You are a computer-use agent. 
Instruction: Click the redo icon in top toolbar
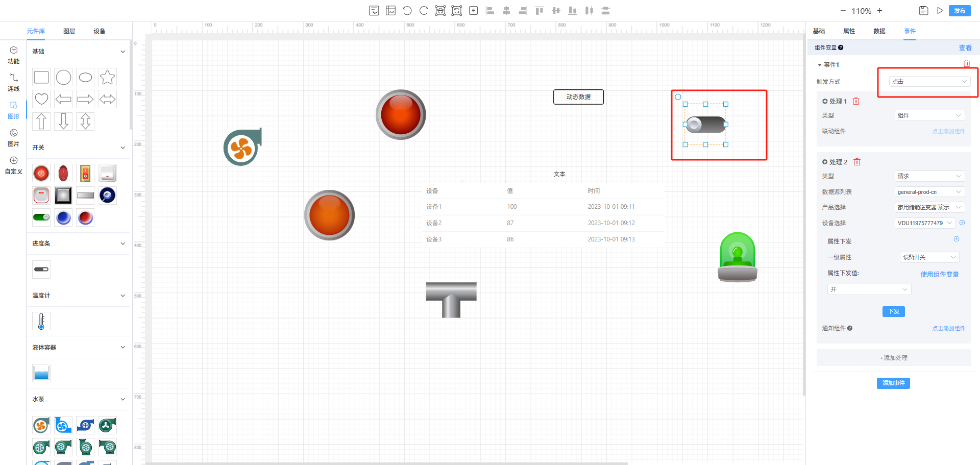tap(424, 11)
